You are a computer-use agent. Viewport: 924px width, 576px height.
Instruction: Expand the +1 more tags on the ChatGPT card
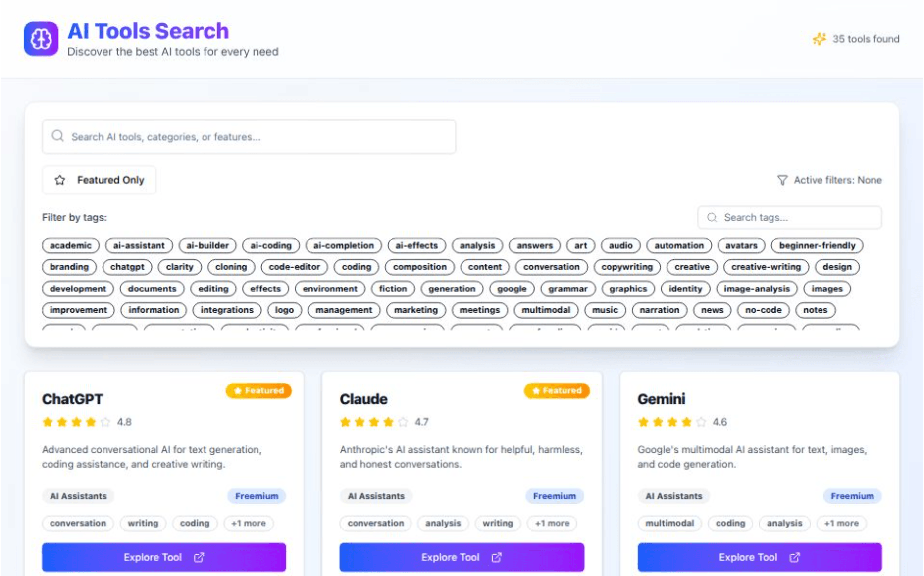point(249,523)
